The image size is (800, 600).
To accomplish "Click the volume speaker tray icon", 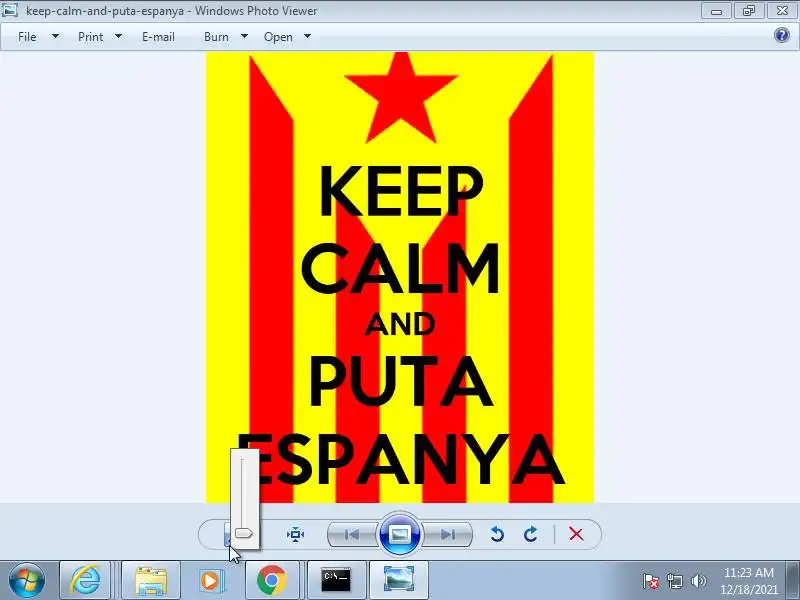I will pos(698,581).
